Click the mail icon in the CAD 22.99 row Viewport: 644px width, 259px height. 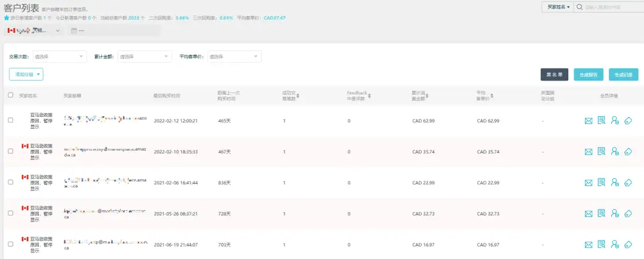[589, 183]
